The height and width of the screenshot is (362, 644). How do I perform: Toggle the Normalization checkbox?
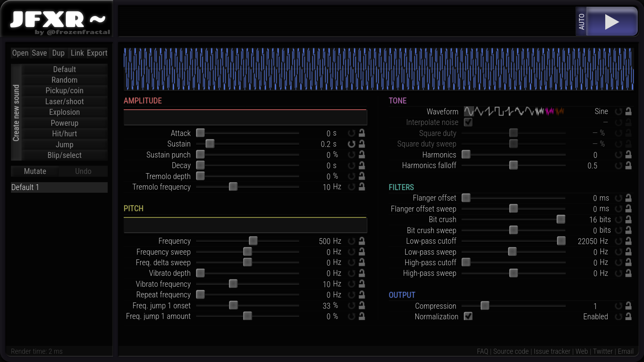click(468, 316)
